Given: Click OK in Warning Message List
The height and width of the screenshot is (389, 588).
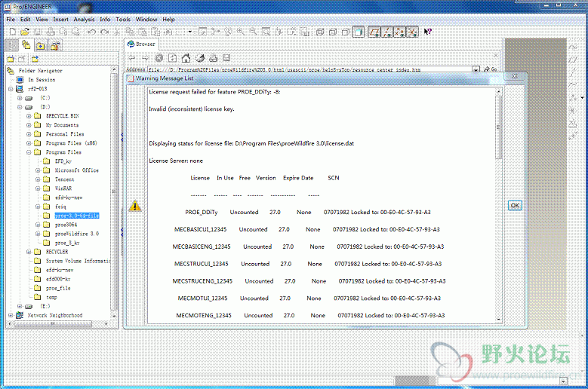Looking at the screenshot, I should pos(515,206).
